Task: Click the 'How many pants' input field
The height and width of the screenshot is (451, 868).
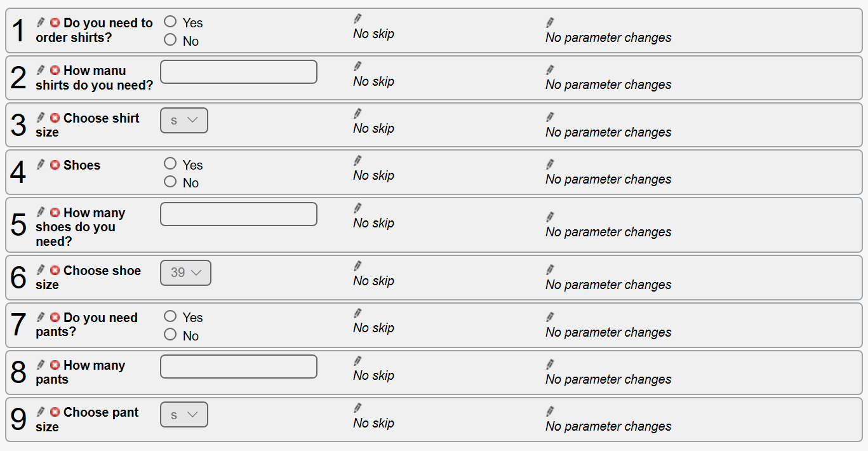Action: point(239,367)
